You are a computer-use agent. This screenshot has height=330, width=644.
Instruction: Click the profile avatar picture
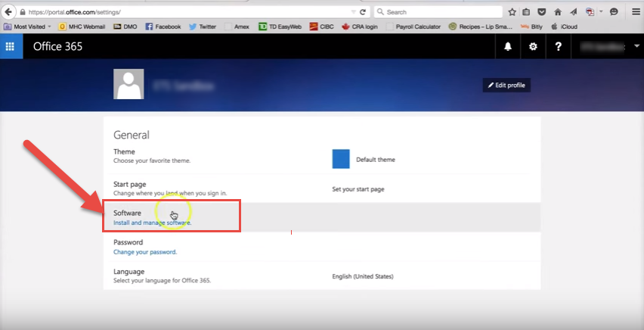pyautogui.click(x=128, y=84)
